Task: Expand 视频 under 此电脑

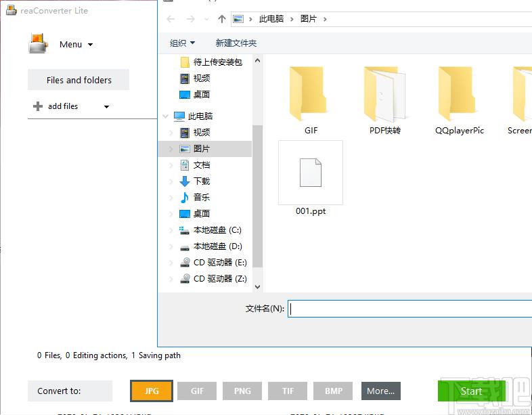Action: pos(171,133)
